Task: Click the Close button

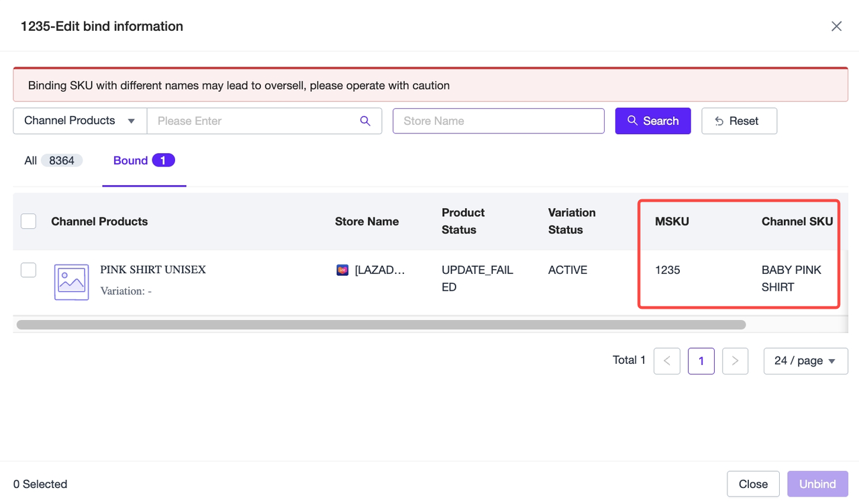Action: click(753, 484)
